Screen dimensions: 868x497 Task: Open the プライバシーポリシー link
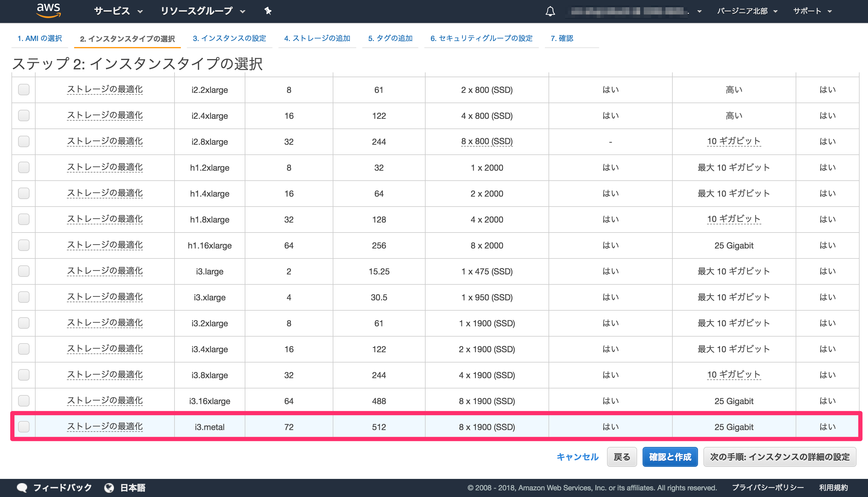point(768,487)
